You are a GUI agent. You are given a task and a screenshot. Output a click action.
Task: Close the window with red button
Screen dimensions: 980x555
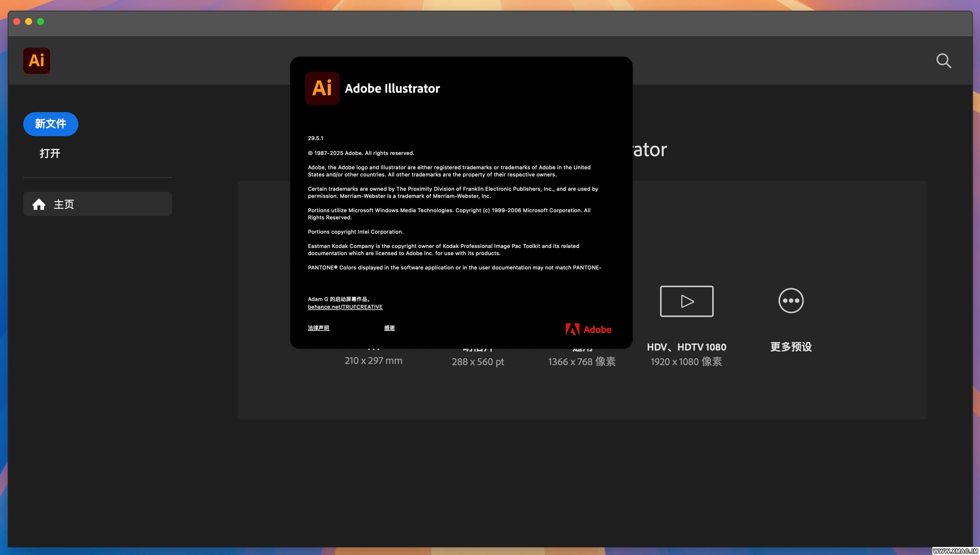[x=17, y=21]
